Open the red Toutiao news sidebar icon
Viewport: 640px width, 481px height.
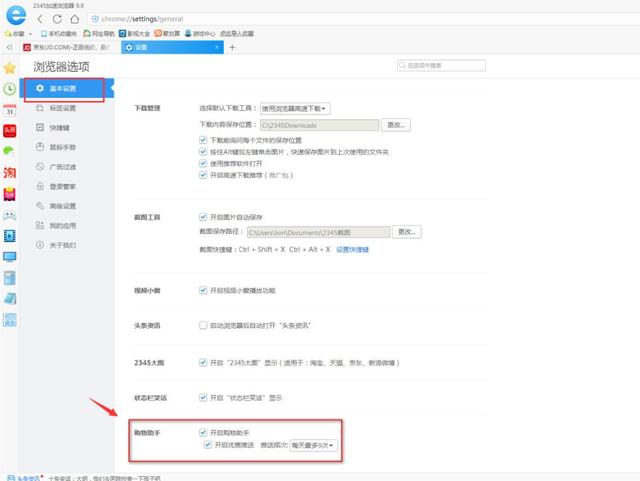(9, 131)
